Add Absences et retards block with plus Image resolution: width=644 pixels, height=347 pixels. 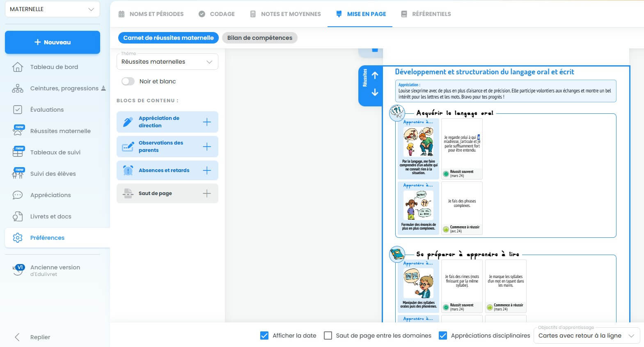(207, 170)
